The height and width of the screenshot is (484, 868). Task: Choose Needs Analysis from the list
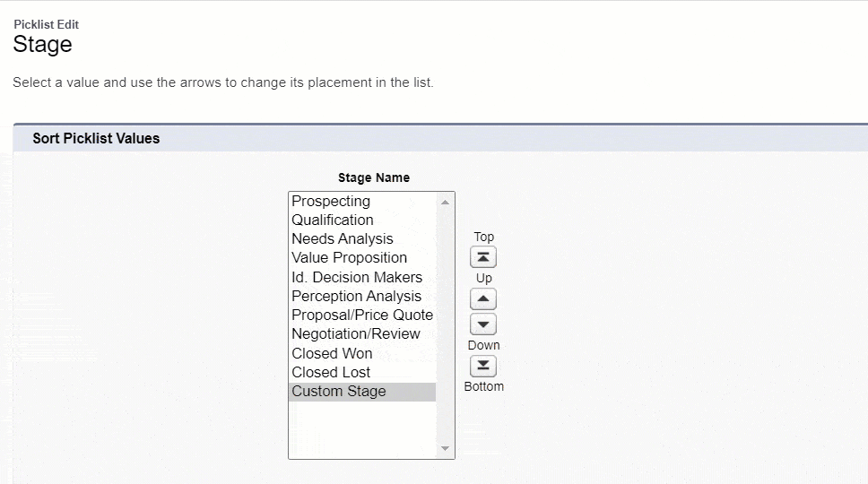[x=343, y=239]
